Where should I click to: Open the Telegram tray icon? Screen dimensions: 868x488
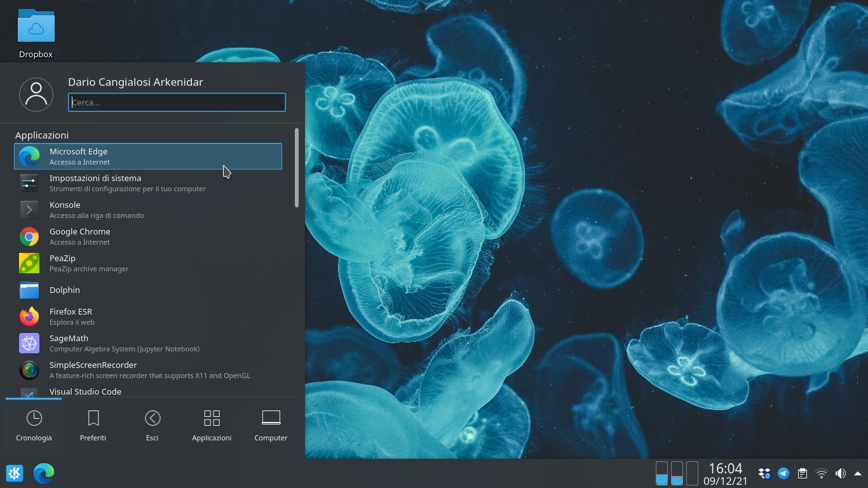[x=783, y=473]
